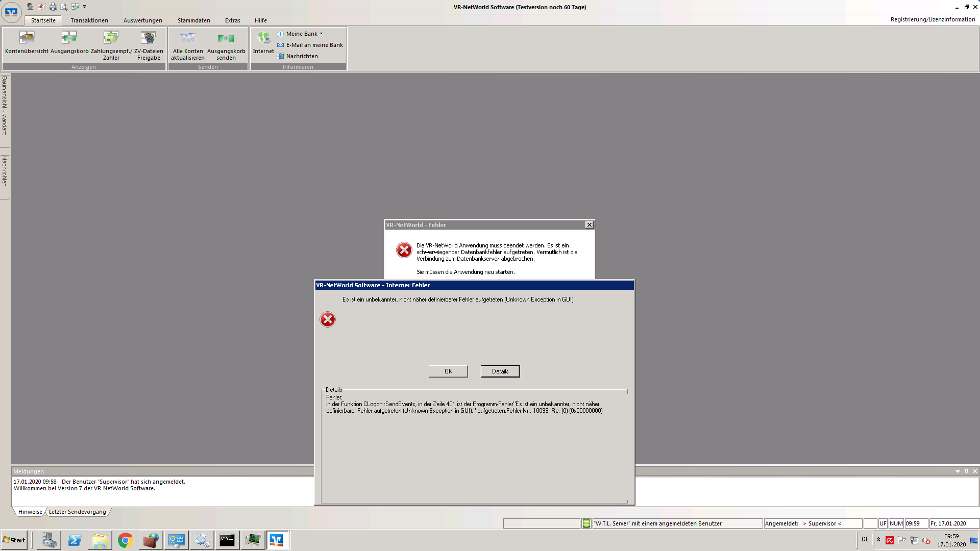Image resolution: width=980 pixels, height=551 pixels.
Task: Expand the quick access toolbar customize arrow
Action: point(85,7)
